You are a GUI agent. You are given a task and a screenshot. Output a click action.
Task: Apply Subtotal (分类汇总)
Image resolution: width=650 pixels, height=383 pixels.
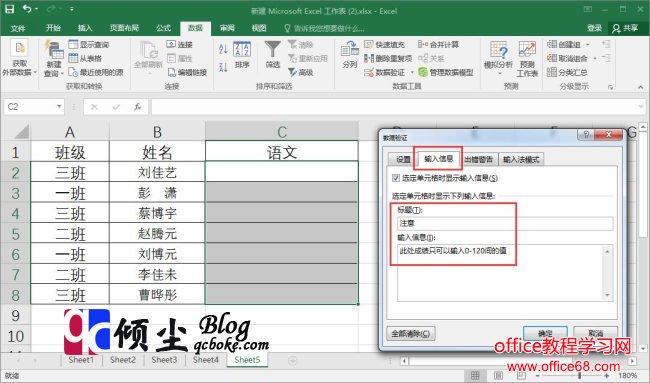[x=567, y=72]
